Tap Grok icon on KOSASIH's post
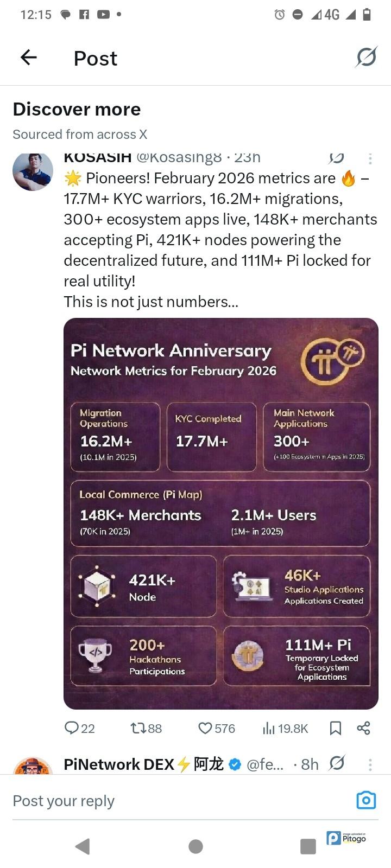Image resolution: width=391 pixels, height=868 pixels. pyautogui.click(x=337, y=158)
